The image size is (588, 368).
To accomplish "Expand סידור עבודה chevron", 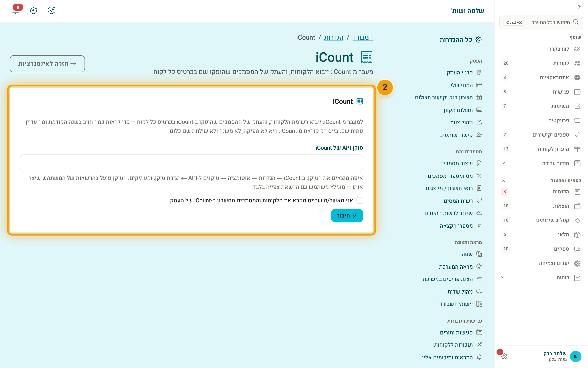I will click(x=503, y=163).
